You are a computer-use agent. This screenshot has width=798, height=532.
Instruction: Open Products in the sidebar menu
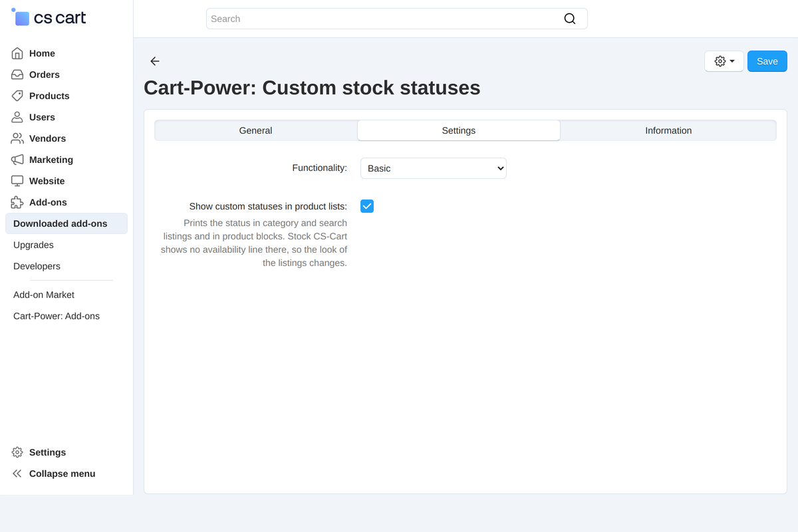click(x=49, y=96)
